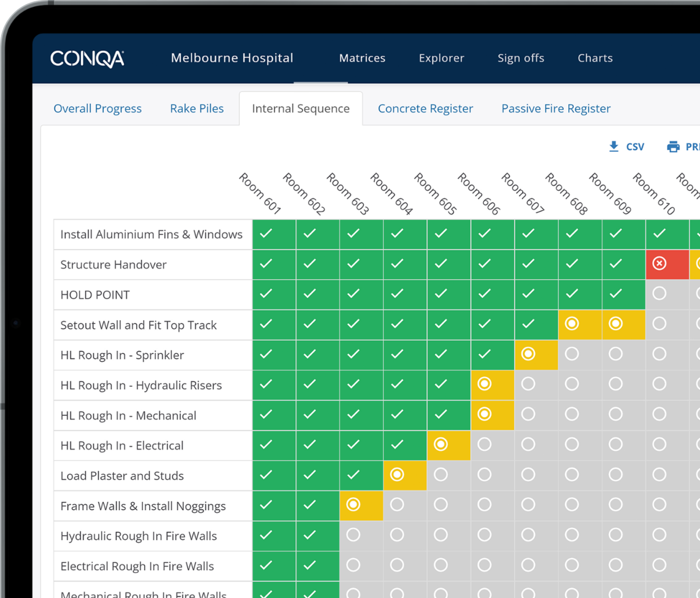Toggle the empty status circle for HOLD POINT Room 610
Screen dimensions: 700x598
659,294
